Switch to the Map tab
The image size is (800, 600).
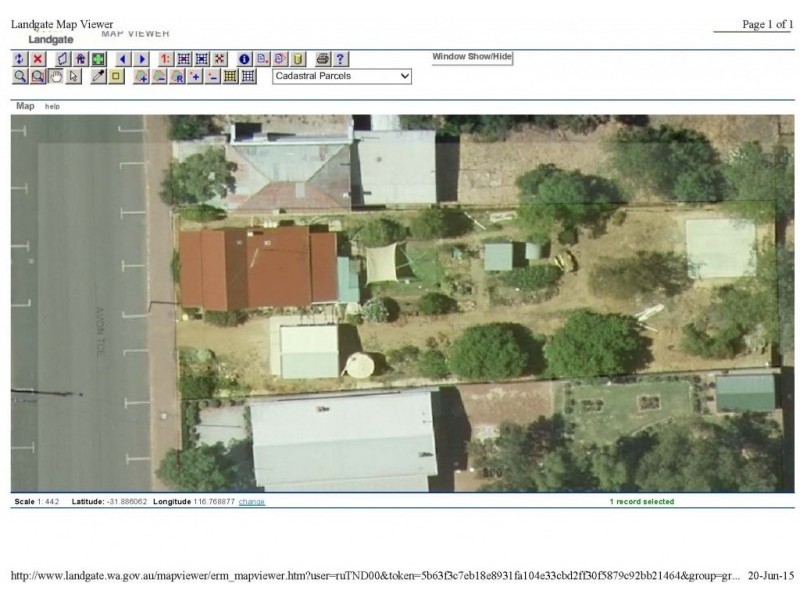pyautogui.click(x=25, y=106)
